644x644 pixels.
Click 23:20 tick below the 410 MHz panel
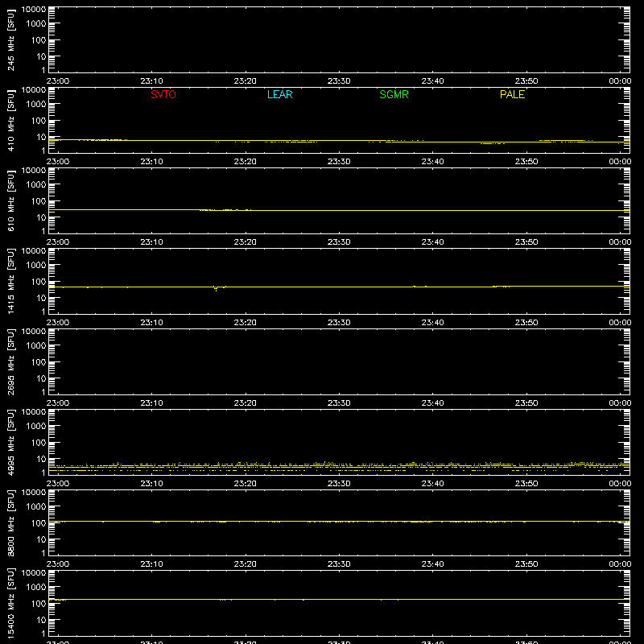pos(246,162)
